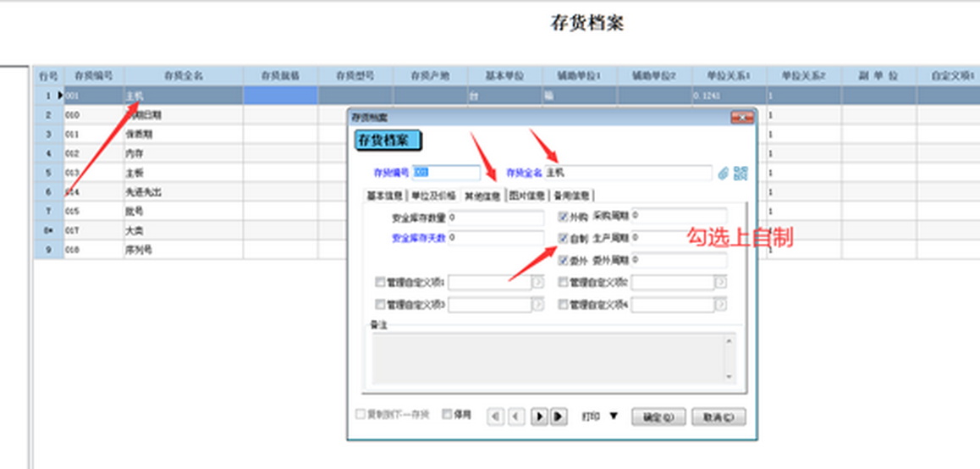The height and width of the screenshot is (469, 980).
Task: Jump to last record arrow
Action: click(559, 417)
